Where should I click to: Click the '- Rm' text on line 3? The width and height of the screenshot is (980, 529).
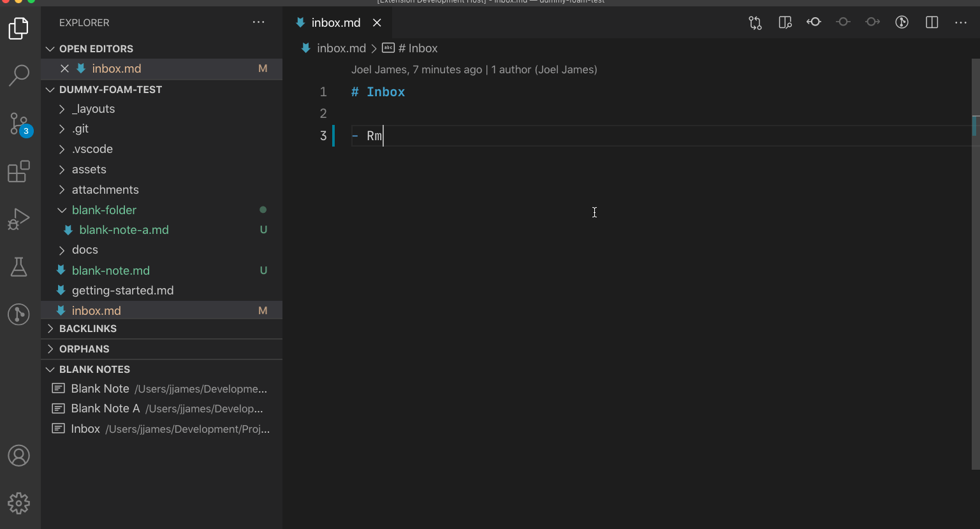(367, 136)
